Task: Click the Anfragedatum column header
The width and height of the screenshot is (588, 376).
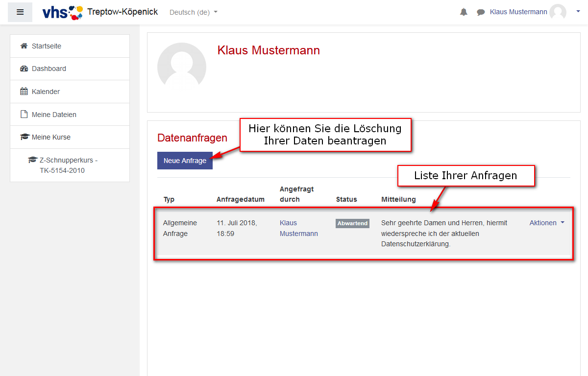Action: coord(241,199)
